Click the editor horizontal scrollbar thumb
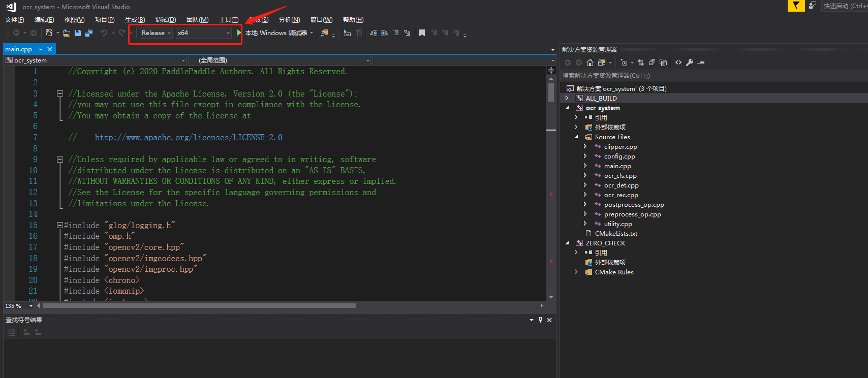Screen dimensions: 868x378 [x=199, y=306]
